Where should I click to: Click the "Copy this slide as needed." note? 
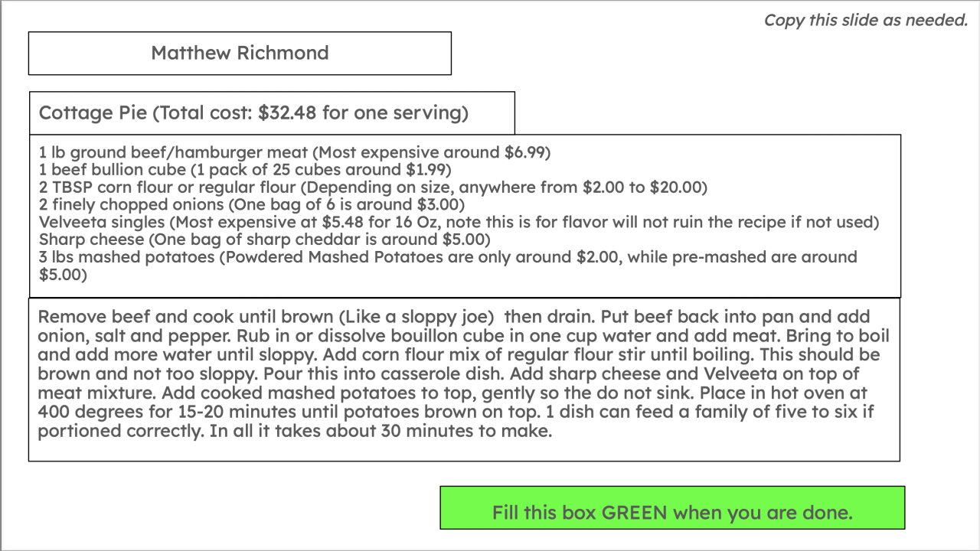pyautogui.click(x=866, y=21)
